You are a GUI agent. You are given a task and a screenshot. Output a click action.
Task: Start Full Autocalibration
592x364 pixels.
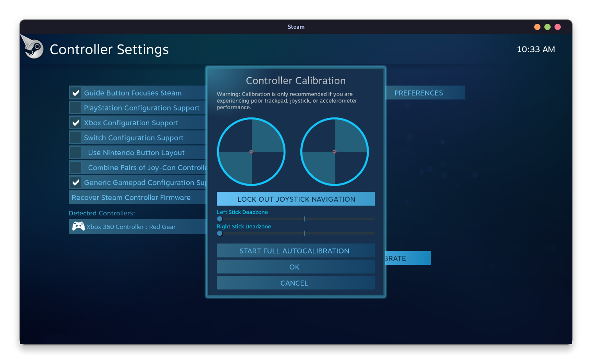point(295,250)
